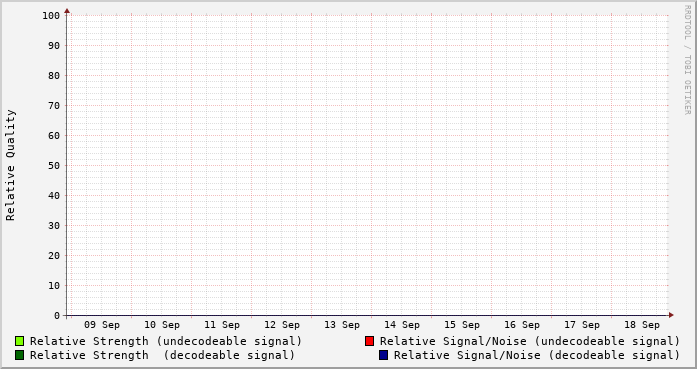Click the red undecodeable Signal/Noise swatch

coord(369,341)
